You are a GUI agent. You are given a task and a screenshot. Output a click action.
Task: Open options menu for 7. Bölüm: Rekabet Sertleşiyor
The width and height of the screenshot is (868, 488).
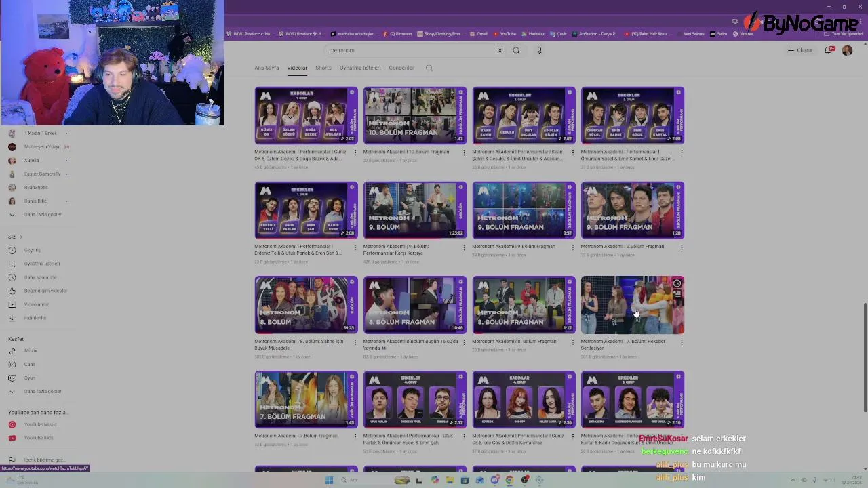tap(682, 342)
